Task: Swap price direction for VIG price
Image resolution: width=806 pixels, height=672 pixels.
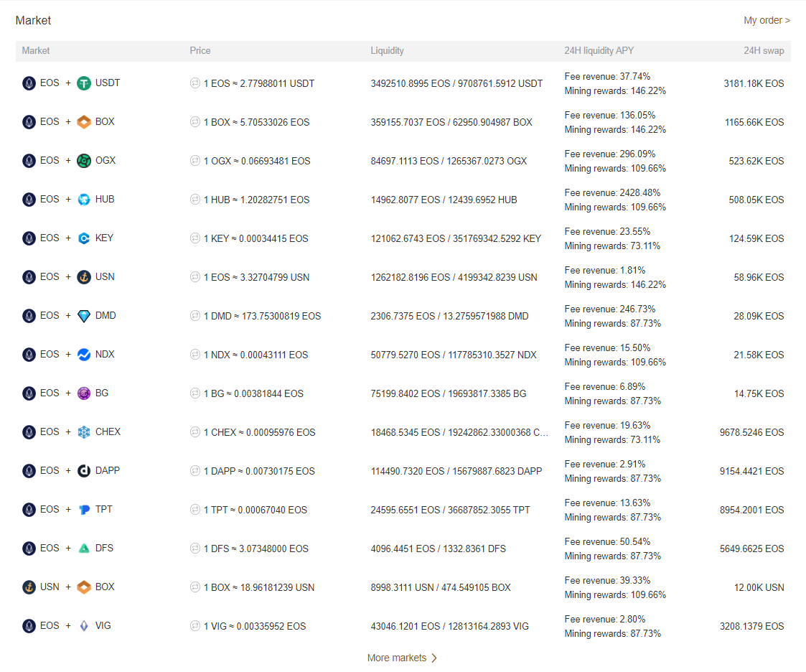Action: 195,626
